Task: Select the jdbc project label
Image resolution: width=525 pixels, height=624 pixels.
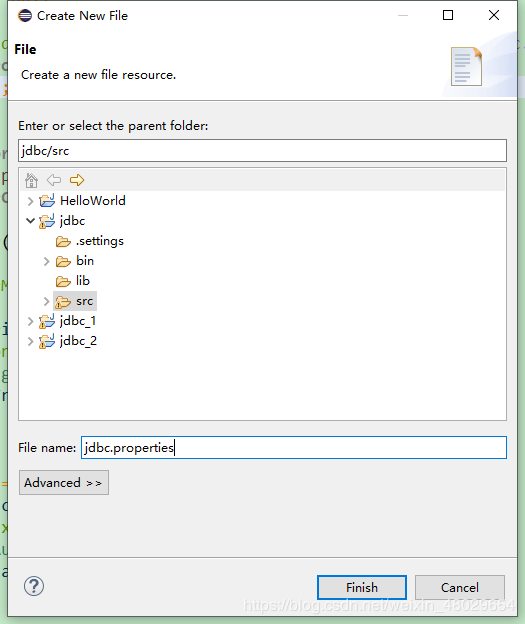Action: (x=72, y=221)
